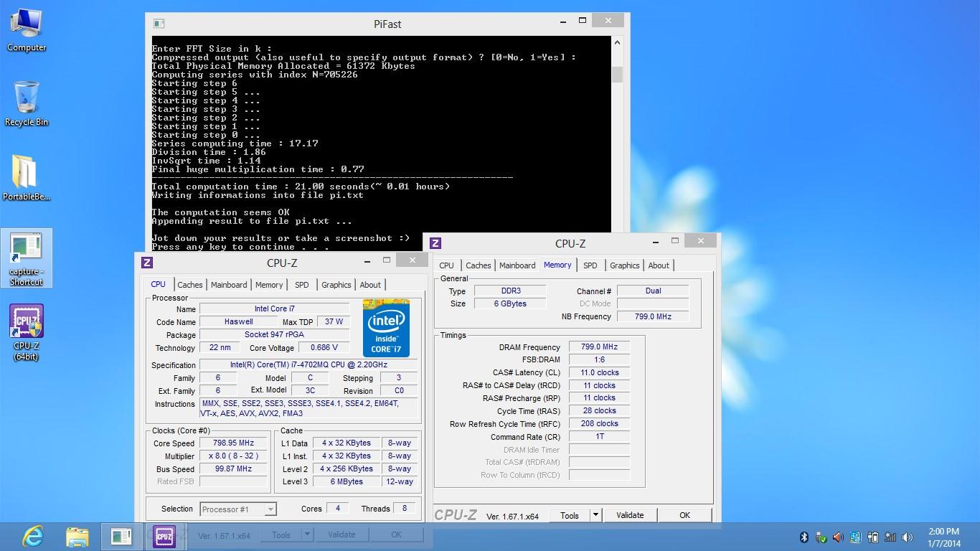Open Graphics tab in the left CPU-Z window

coord(336,285)
